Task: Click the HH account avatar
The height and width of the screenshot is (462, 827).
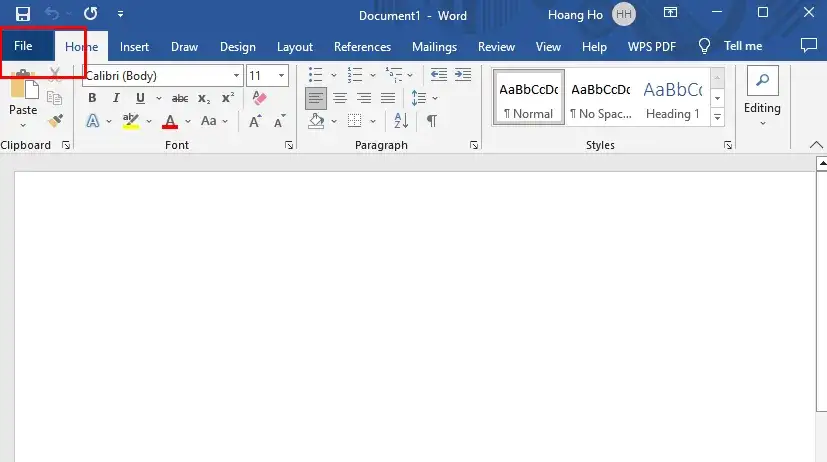Action: click(624, 14)
